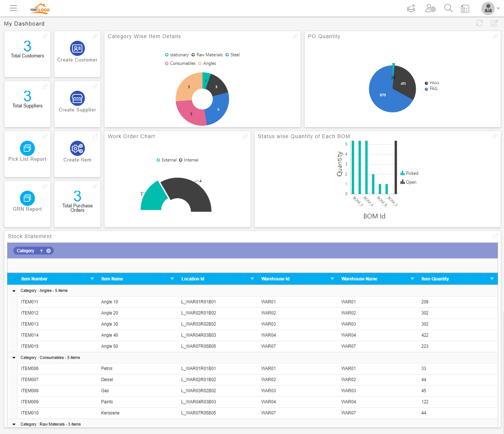Toggle the Steel slice in category legend
Image resolution: width=504 pixels, height=434 pixels.
click(233, 54)
